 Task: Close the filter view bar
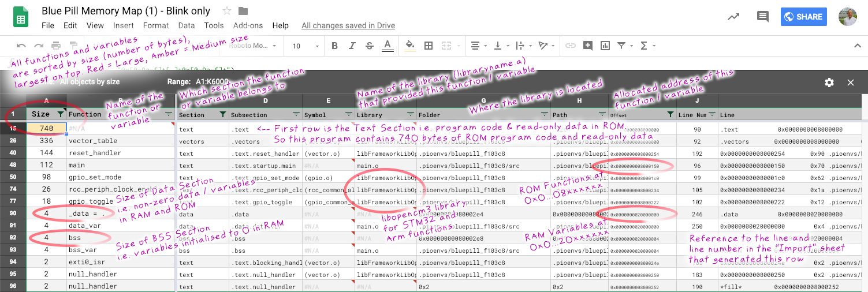[x=850, y=82]
